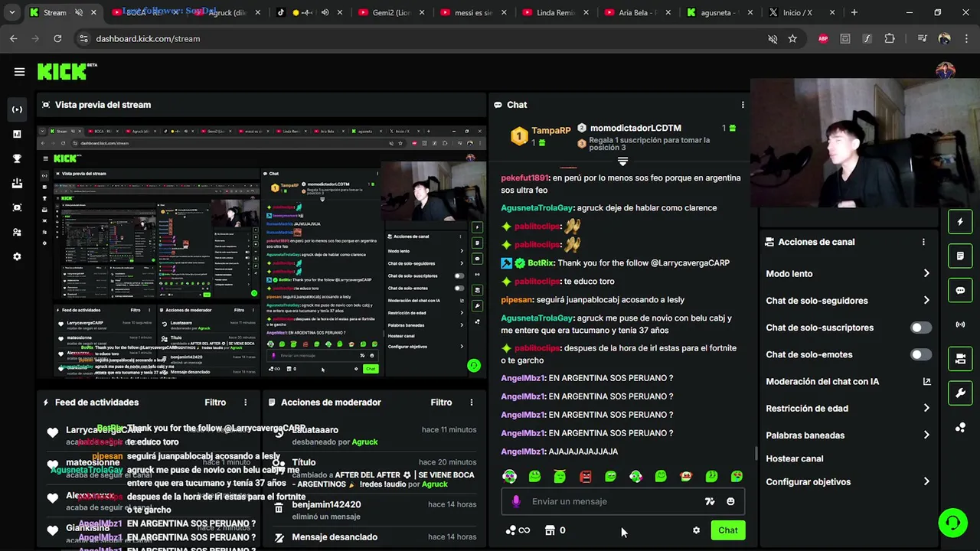The width and height of the screenshot is (980, 551).
Task: Open the community people icon in the left sidebar
Action: point(17,232)
